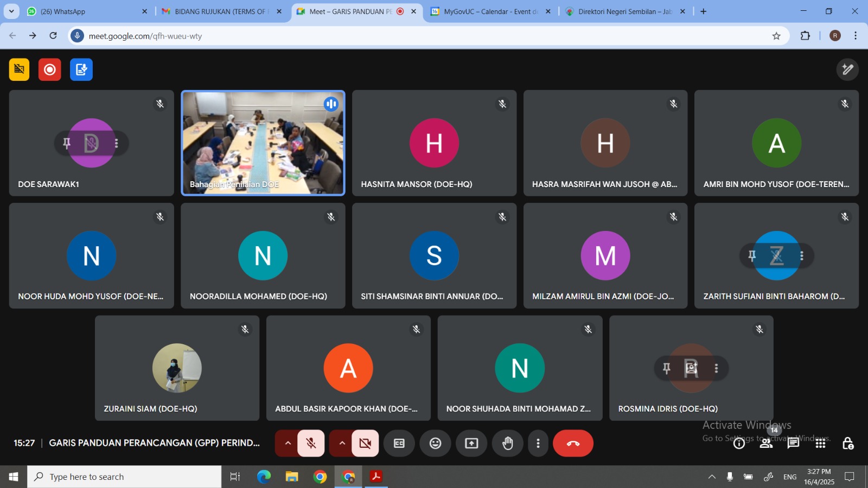The width and height of the screenshot is (868, 488).
Task: Expand audio settings arrow beside microphone
Action: [288, 444]
